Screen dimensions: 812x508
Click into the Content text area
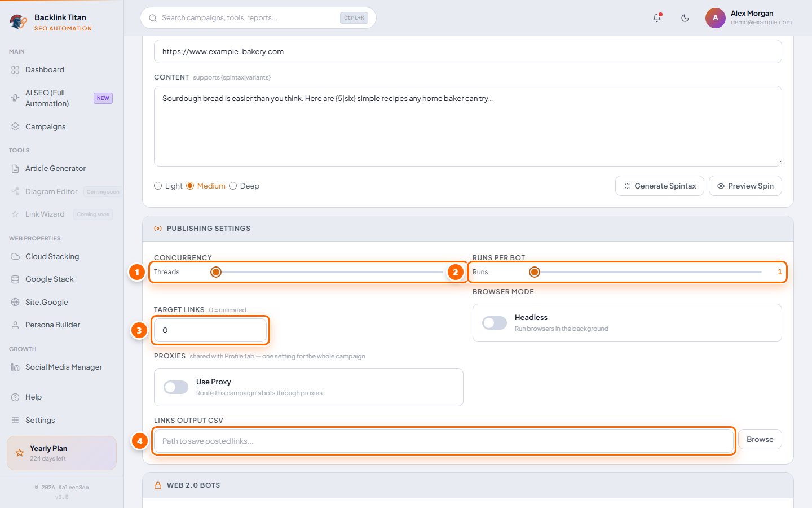468,126
